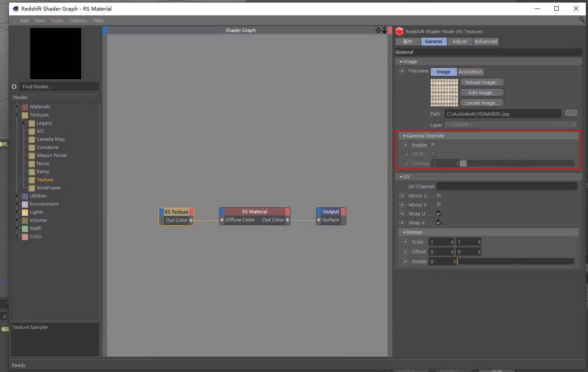Click the Curvature node icon
Image resolution: width=588 pixels, height=372 pixels.
[32, 148]
